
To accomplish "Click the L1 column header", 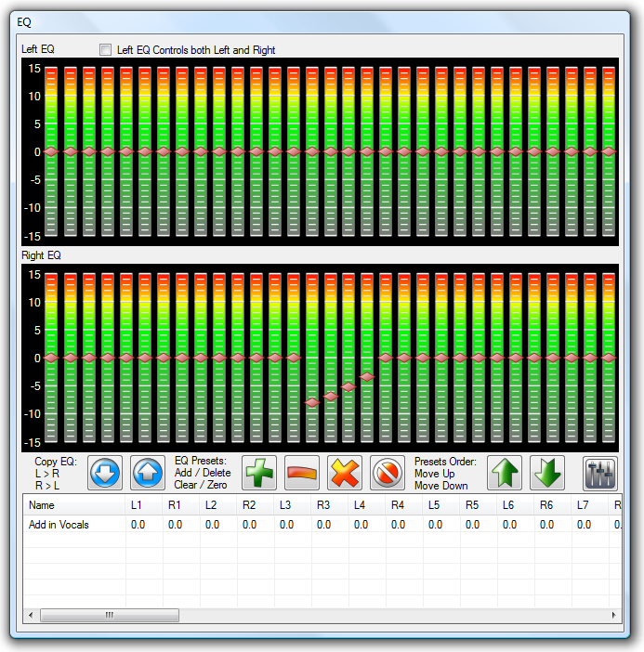I will (x=144, y=505).
